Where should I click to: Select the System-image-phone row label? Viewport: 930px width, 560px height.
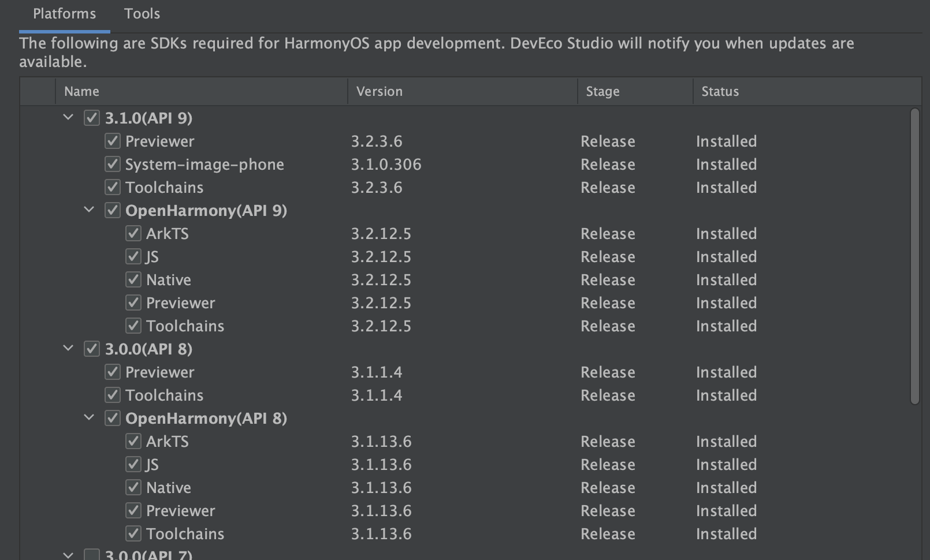click(x=204, y=165)
